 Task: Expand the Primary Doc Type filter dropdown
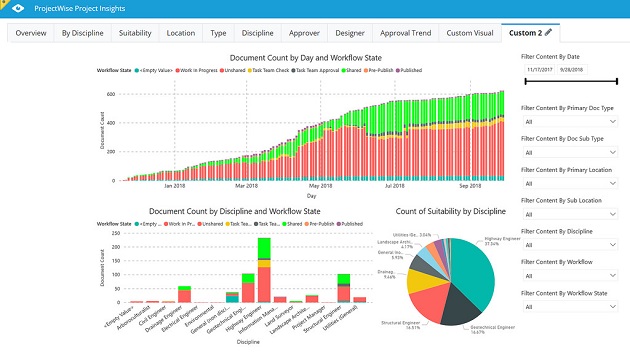click(x=570, y=121)
